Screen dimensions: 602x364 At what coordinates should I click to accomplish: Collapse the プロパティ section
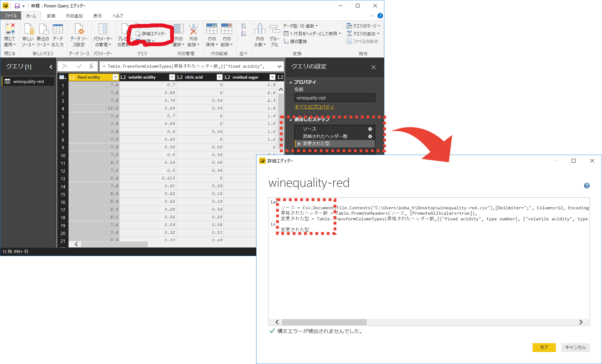[x=291, y=82]
